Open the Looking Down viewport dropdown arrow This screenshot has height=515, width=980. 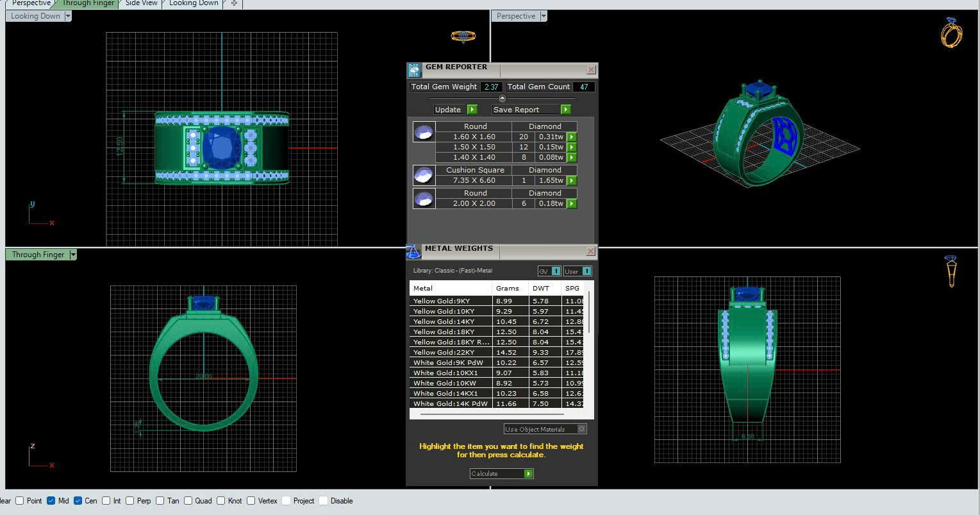pos(67,16)
